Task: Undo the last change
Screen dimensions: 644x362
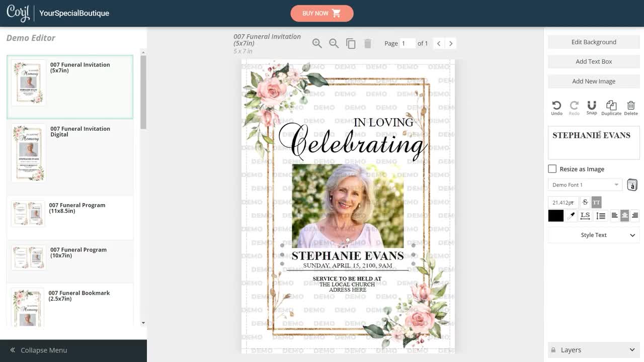Action: point(556,107)
